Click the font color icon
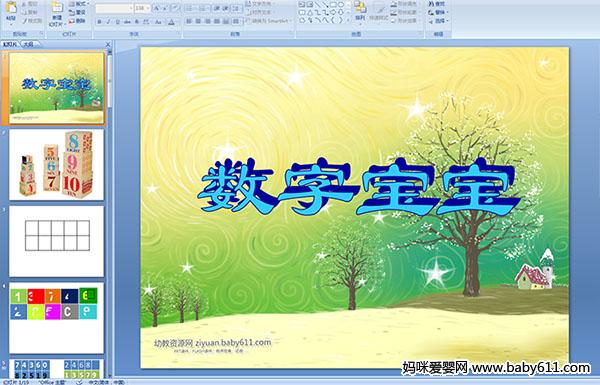The image size is (600, 385). pyautogui.click(x=171, y=22)
